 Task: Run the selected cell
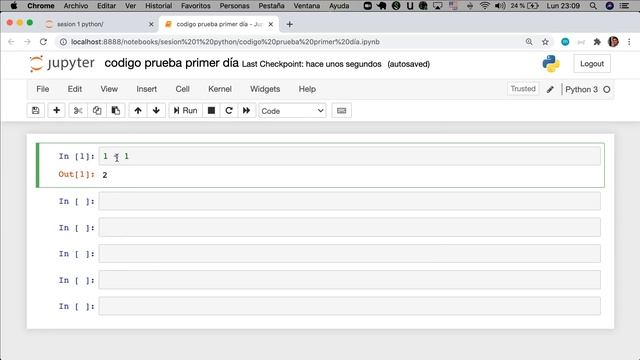[x=186, y=111]
